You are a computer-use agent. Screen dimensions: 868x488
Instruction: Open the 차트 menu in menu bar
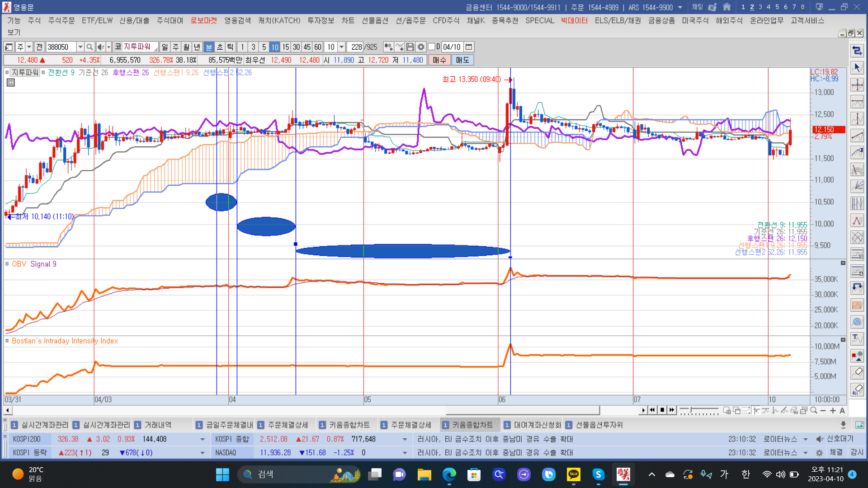(348, 20)
